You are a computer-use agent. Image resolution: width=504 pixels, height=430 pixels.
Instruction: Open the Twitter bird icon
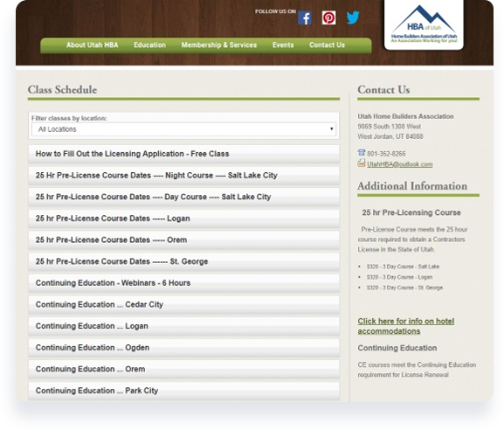353,17
